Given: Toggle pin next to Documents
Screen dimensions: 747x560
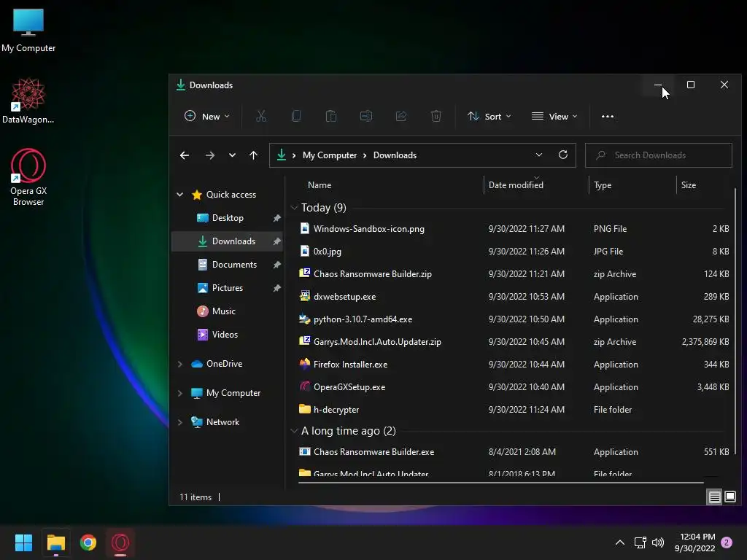Looking at the screenshot, I should [x=276, y=265].
